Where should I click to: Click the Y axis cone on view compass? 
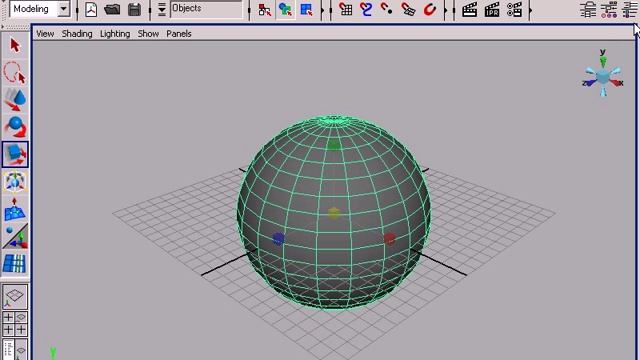603,61
